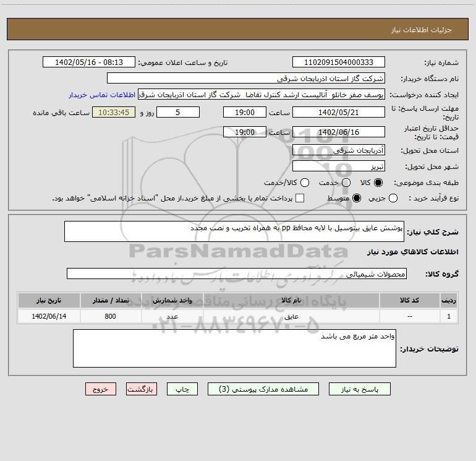Click the خروج exit button
The width and height of the screenshot is (476, 461).
101,389
